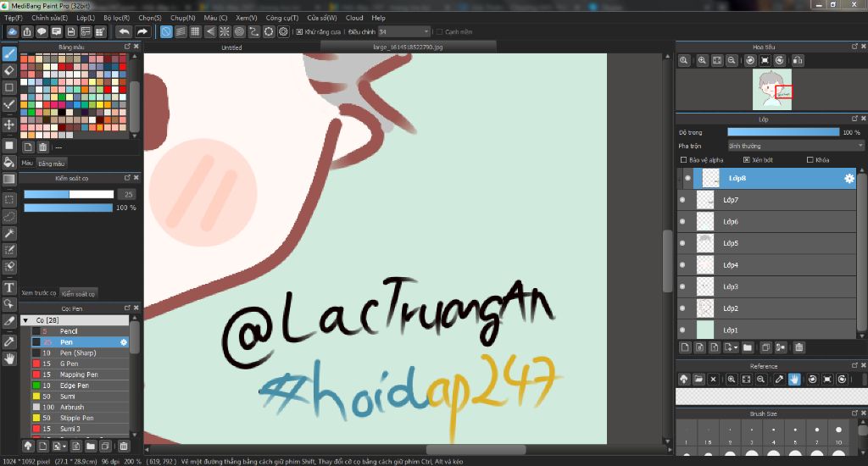
Task: Zoom in on the Navigator panel
Action: (702, 60)
